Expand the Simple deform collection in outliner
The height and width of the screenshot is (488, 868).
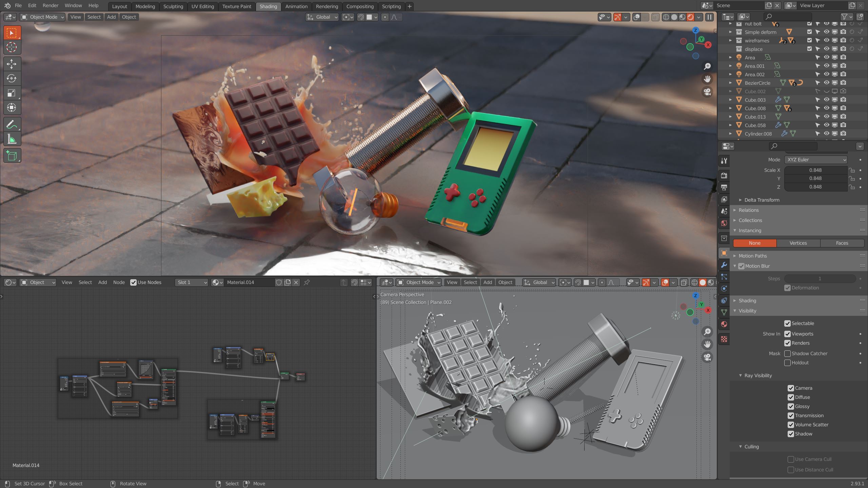coord(730,32)
